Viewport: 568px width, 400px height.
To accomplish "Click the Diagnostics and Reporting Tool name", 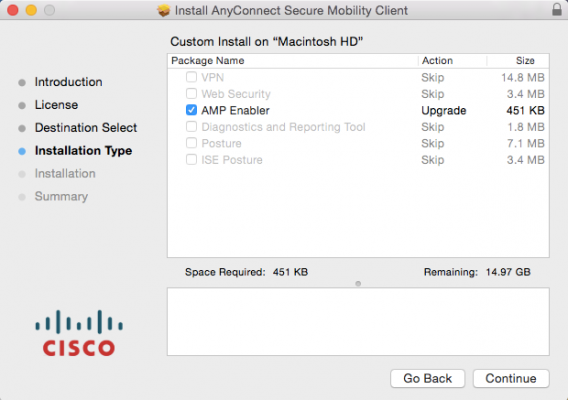I will tap(283, 127).
